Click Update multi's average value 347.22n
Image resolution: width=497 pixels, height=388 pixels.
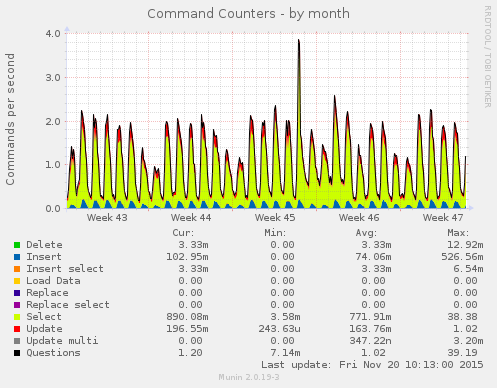(x=370, y=341)
